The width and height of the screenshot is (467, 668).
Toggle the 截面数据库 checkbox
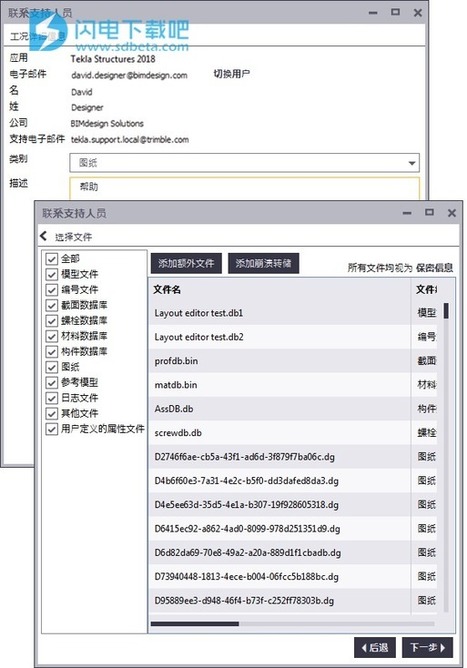pos(52,305)
